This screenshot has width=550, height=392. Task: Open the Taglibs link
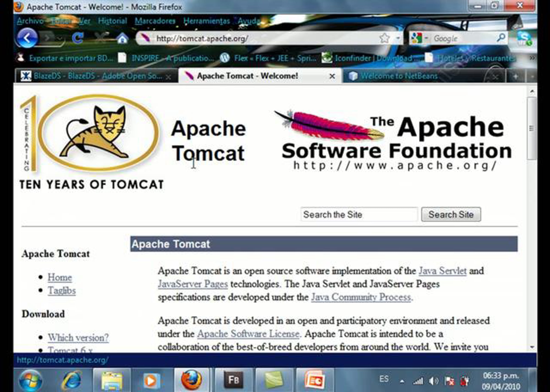(x=61, y=291)
